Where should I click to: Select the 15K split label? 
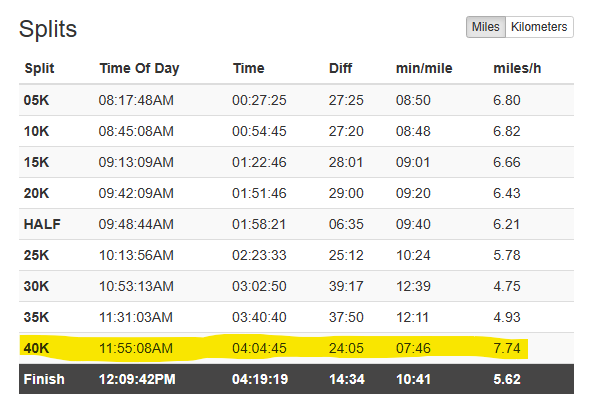[x=36, y=162]
